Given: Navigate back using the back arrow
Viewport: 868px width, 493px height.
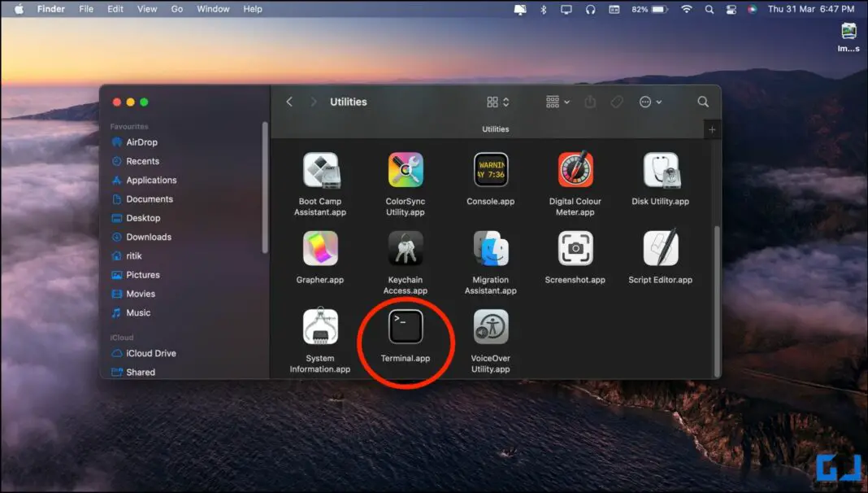Looking at the screenshot, I should [289, 102].
